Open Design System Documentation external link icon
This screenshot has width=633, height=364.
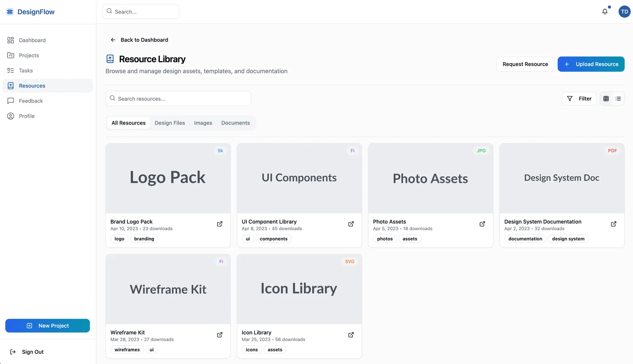614,224
